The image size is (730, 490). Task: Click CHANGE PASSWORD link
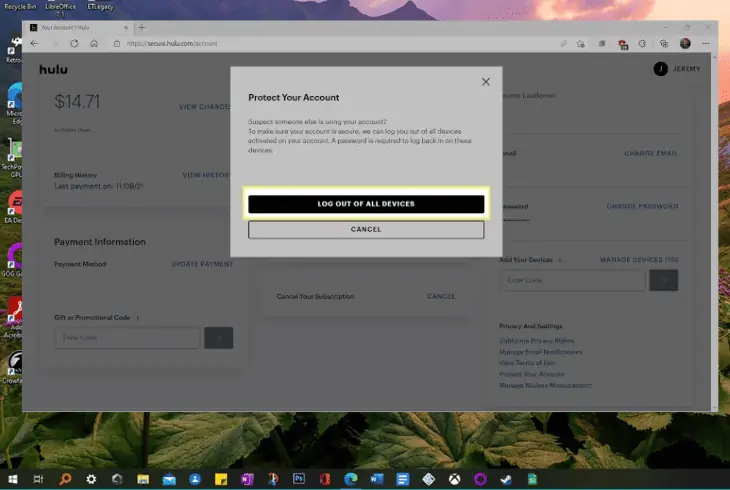(642, 206)
